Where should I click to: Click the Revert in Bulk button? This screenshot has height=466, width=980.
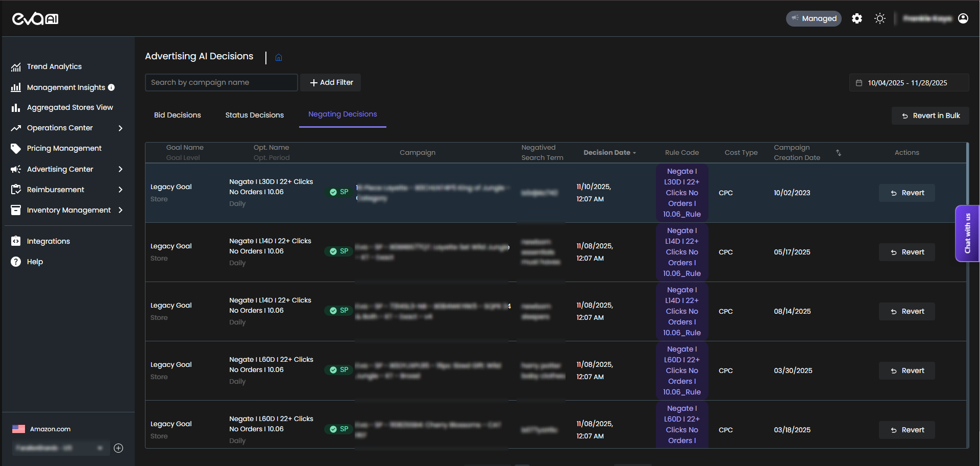pyautogui.click(x=930, y=116)
